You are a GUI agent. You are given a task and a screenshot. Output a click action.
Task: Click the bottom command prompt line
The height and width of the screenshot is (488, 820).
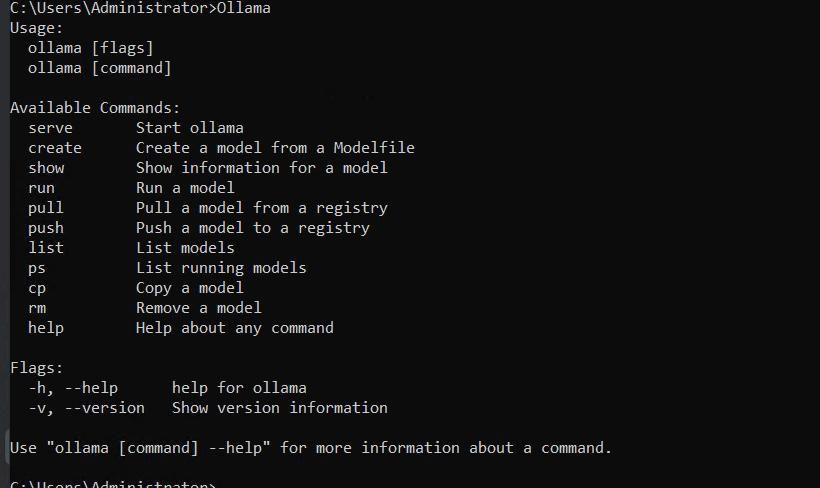[x=112, y=484]
